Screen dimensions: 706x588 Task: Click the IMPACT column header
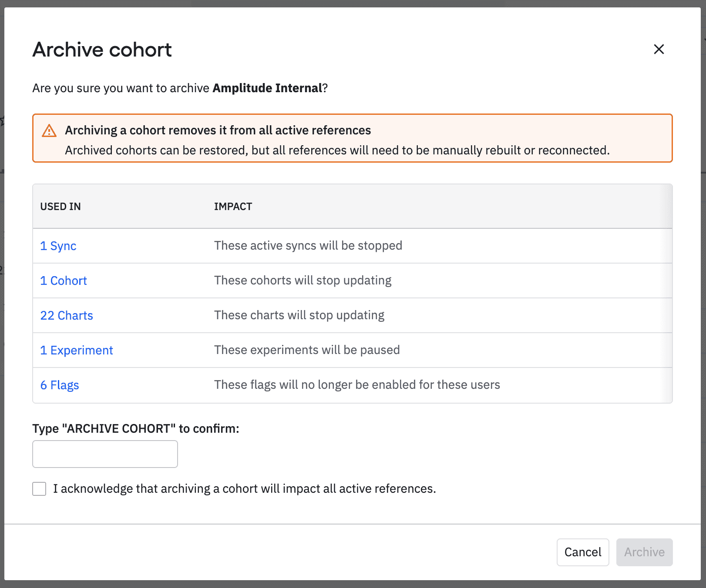pyautogui.click(x=233, y=207)
